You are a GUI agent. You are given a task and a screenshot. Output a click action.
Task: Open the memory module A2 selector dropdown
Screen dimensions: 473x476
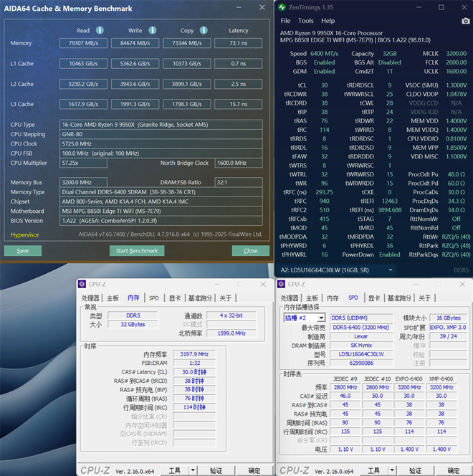[391, 270]
